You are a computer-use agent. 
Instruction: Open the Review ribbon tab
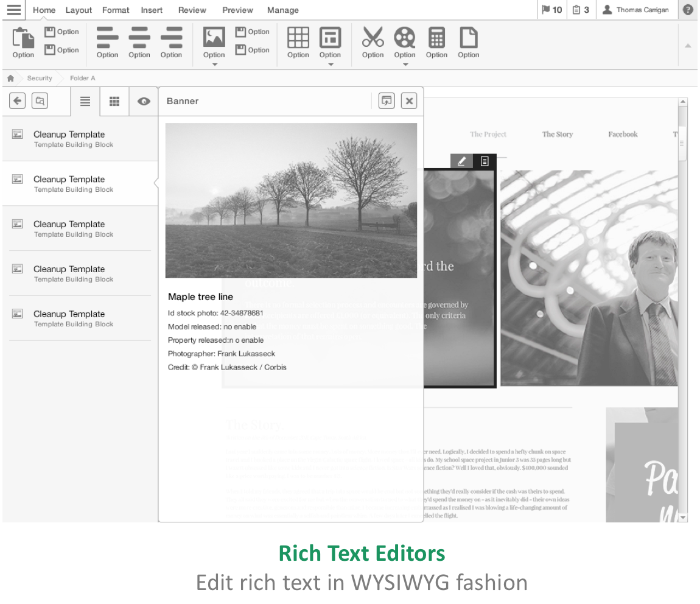click(192, 10)
